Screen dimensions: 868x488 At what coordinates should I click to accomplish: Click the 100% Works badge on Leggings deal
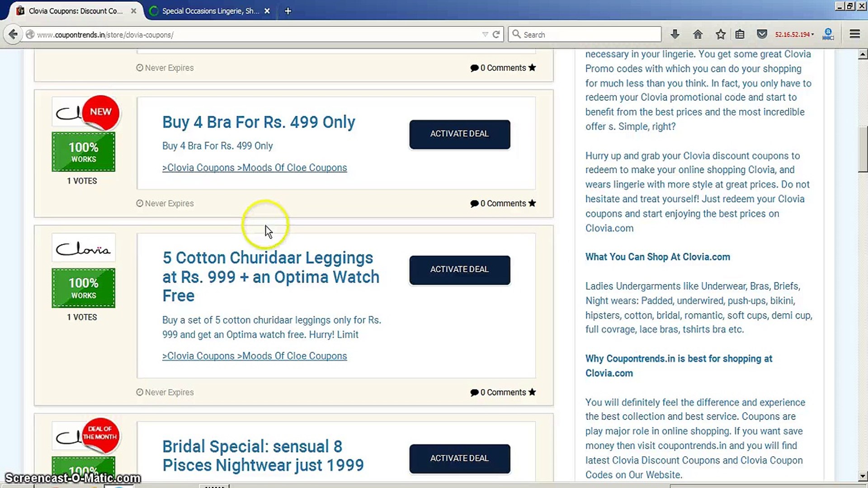[x=84, y=288]
